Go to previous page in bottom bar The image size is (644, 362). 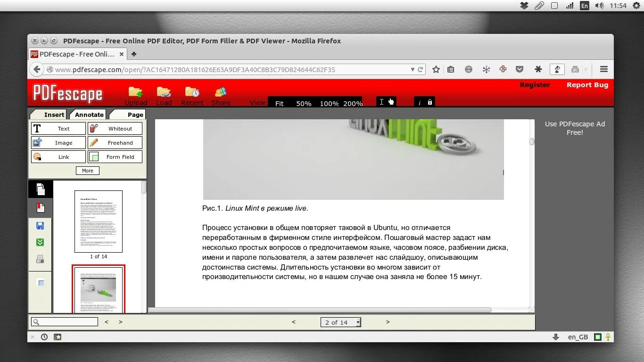point(294,322)
